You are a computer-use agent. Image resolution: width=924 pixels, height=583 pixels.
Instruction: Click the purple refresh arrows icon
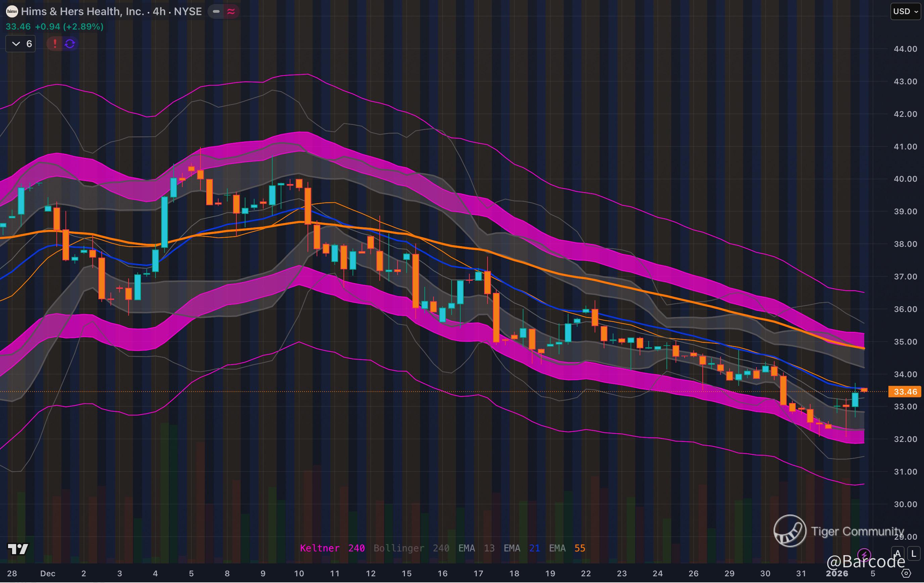click(x=70, y=44)
